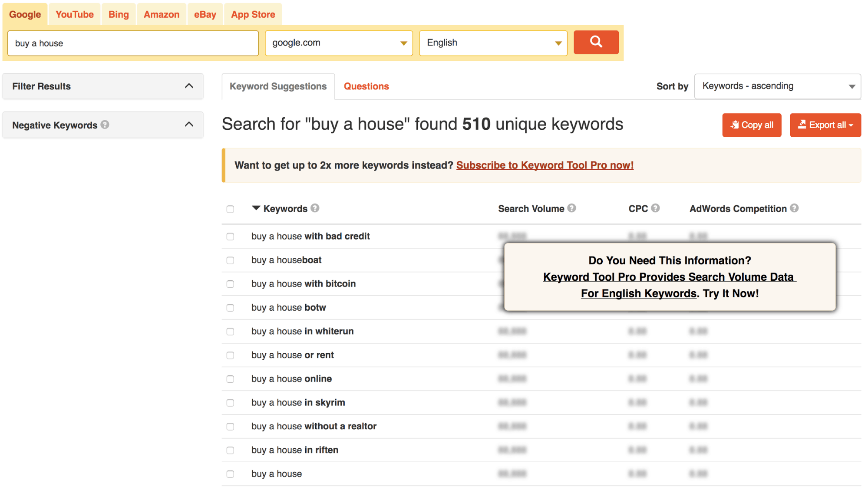This screenshot has height=490, width=868.
Task: Check the box for 'buy a houseboat'
Action: click(x=230, y=260)
